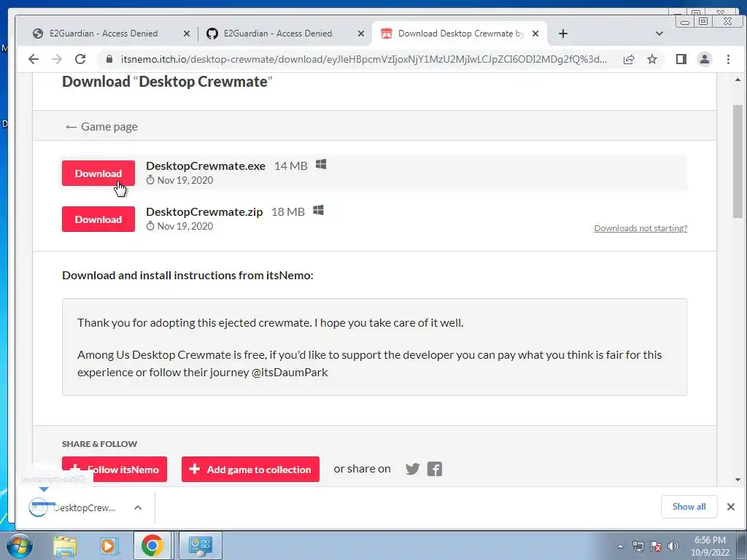Share the game on Twitter
The width and height of the screenshot is (747, 560).
pyautogui.click(x=413, y=469)
